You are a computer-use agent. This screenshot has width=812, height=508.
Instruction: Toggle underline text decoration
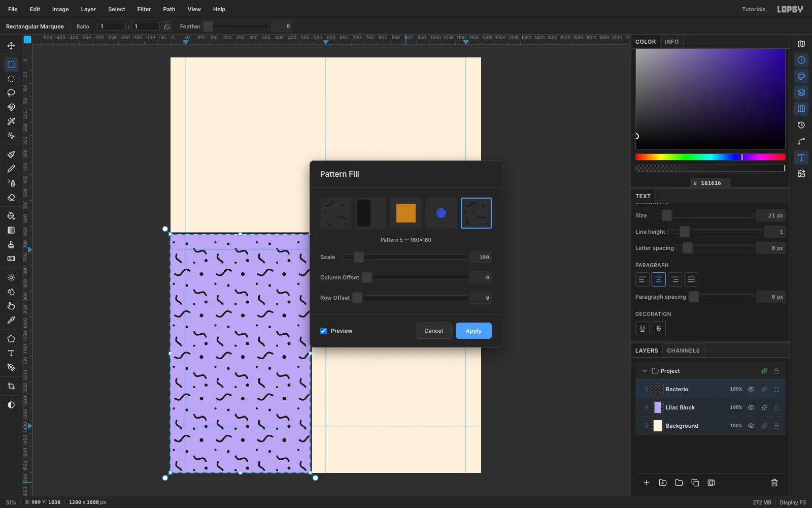642,328
